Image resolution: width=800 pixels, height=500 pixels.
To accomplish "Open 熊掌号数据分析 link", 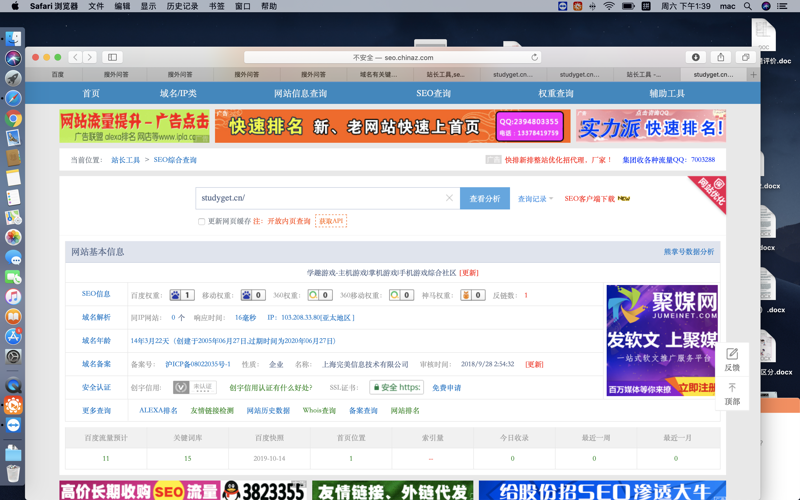I will point(689,252).
